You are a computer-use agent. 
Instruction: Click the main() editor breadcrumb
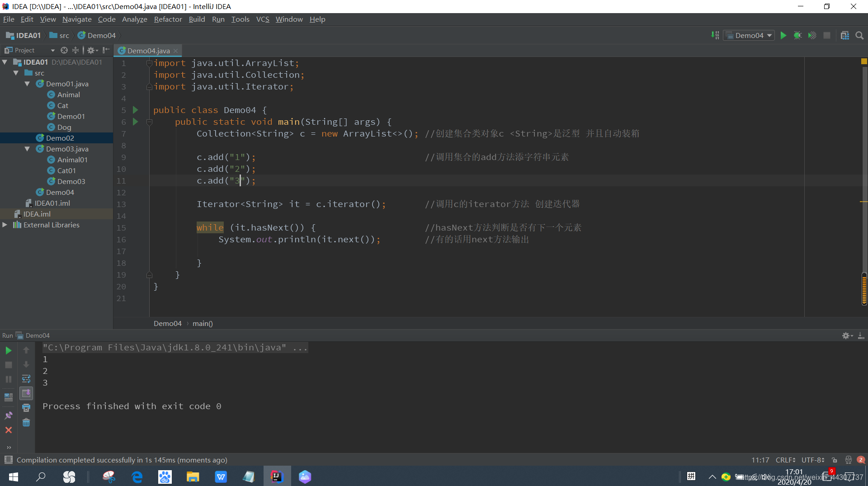(x=203, y=323)
